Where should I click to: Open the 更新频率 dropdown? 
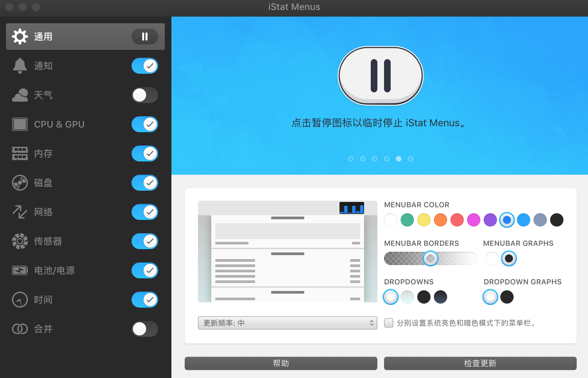coord(288,323)
